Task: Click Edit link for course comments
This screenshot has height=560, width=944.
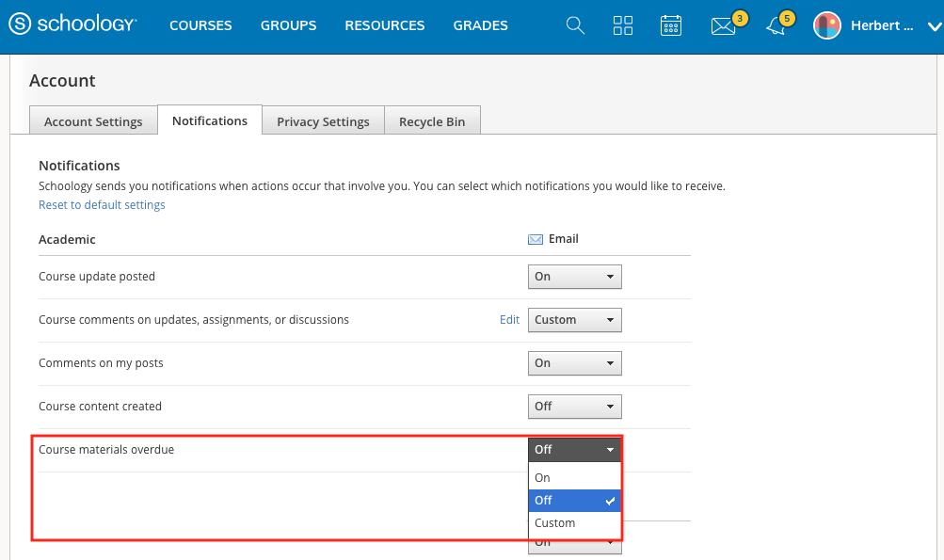Action: [509, 320]
